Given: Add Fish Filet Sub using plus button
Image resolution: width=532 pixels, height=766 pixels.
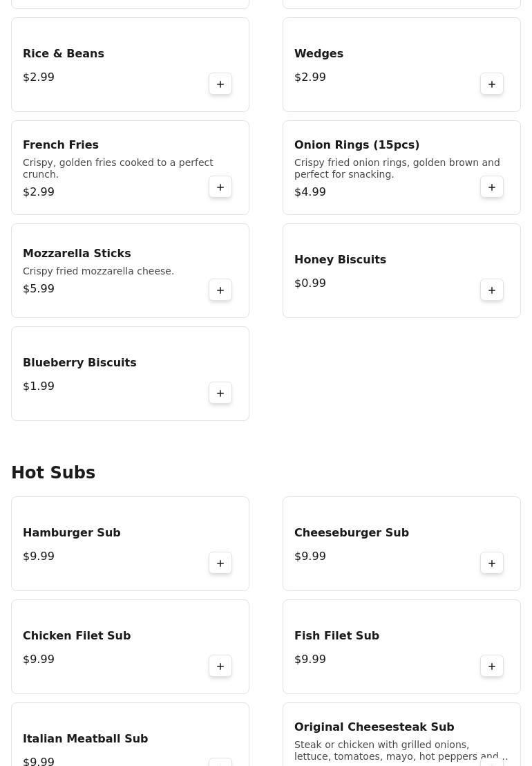Looking at the screenshot, I should coord(492,666).
